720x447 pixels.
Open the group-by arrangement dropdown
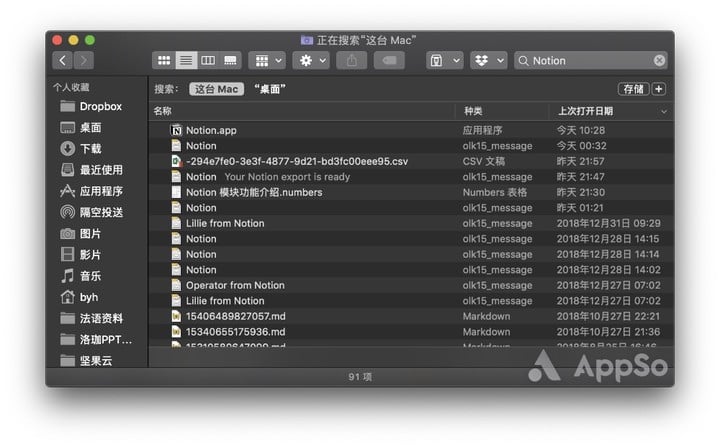[x=267, y=60]
